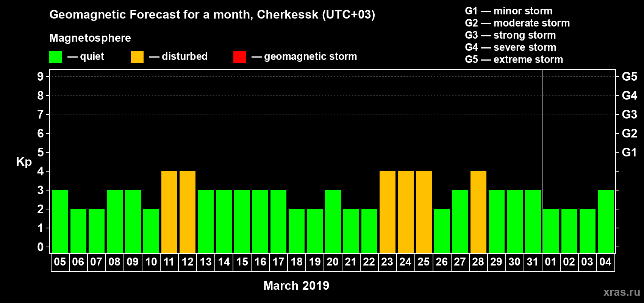Click the March 2019 month label
Image resolution: width=644 pixels, height=303 pixels.
[296, 286]
